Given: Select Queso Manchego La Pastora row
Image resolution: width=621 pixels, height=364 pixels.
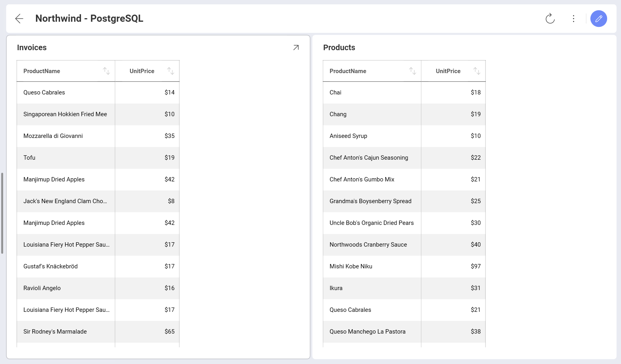Looking at the screenshot, I should (x=404, y=332).
